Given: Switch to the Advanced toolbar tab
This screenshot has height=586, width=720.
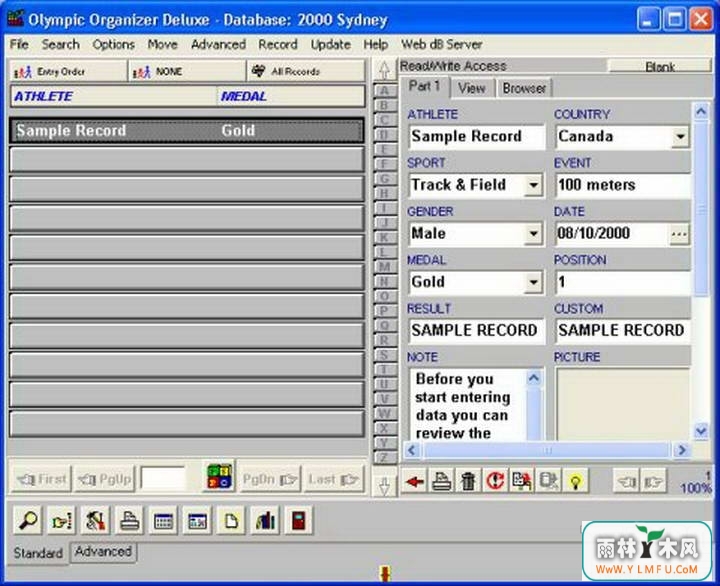Looking at the screenshot, I should [x=103, y=552].
